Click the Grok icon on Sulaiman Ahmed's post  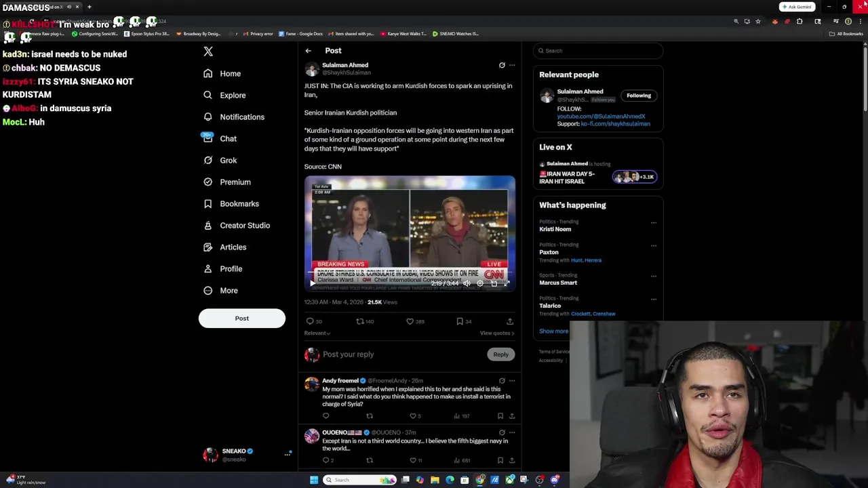pos(502,65)
